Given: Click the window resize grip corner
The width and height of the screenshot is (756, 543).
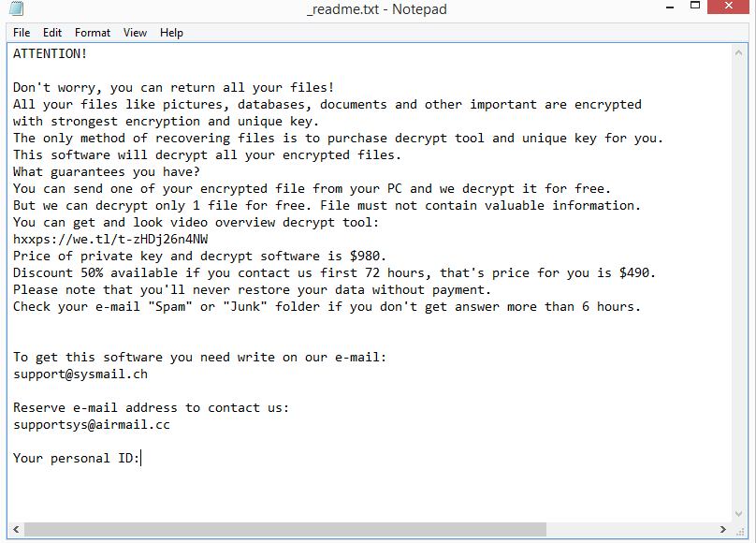Looking at the screenshot, I should click(739, 531).
